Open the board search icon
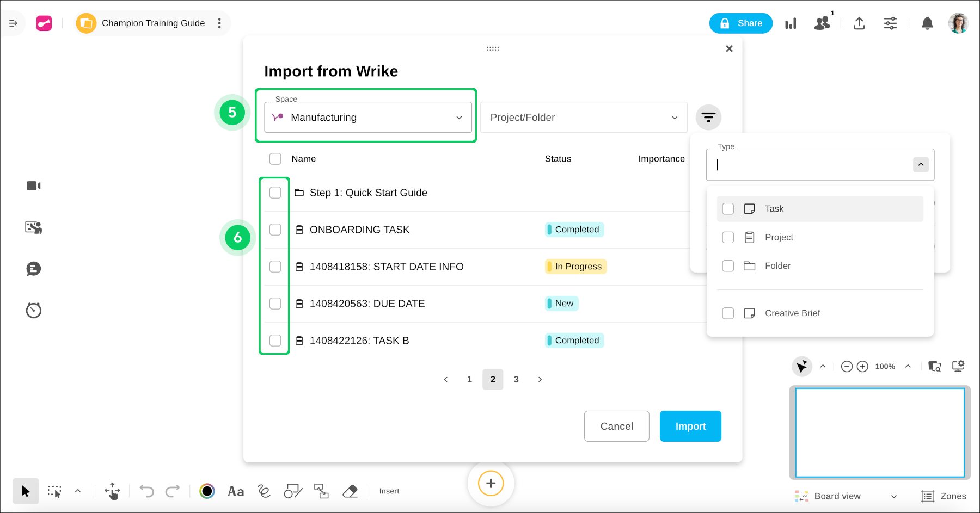 tap(935, 367)
